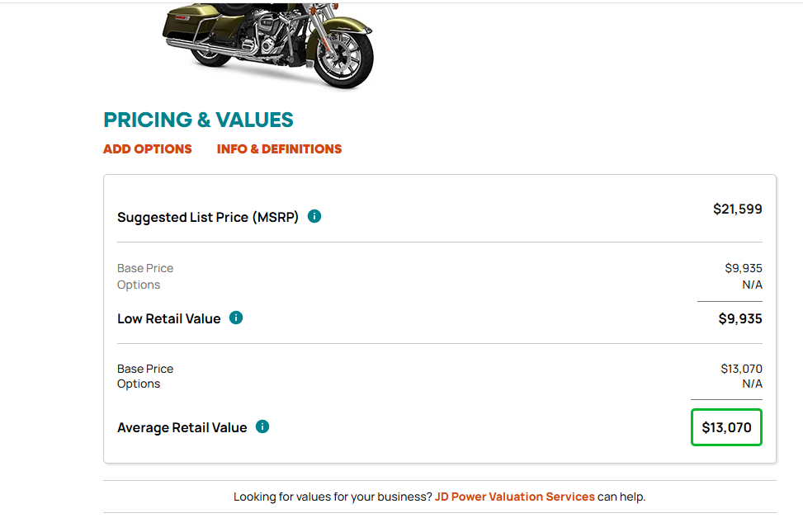Select the bold $9,935 low retail total
Screen dimensions: 803x532
point(739,318)
